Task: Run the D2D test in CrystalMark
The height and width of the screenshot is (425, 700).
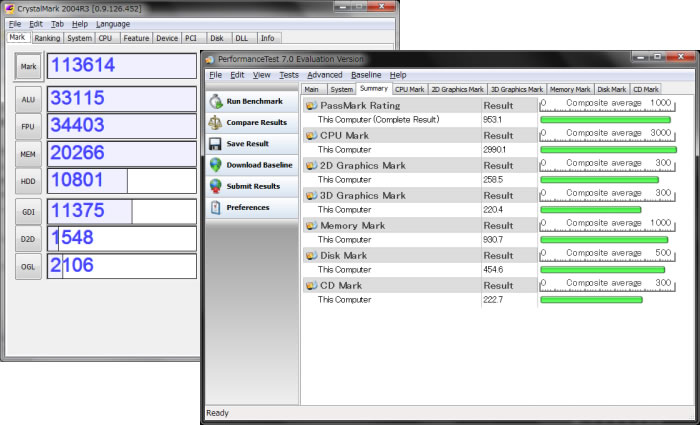Action: click(x=28, y=239)
